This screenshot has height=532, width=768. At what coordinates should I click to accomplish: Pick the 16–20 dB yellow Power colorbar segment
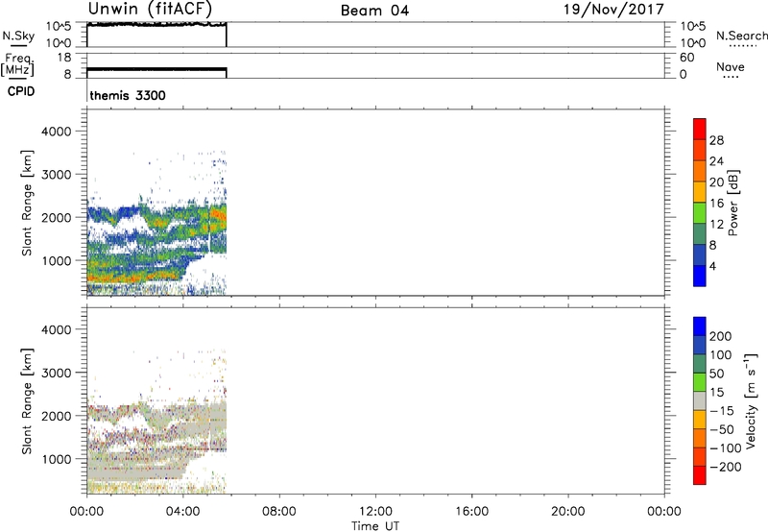700,192
